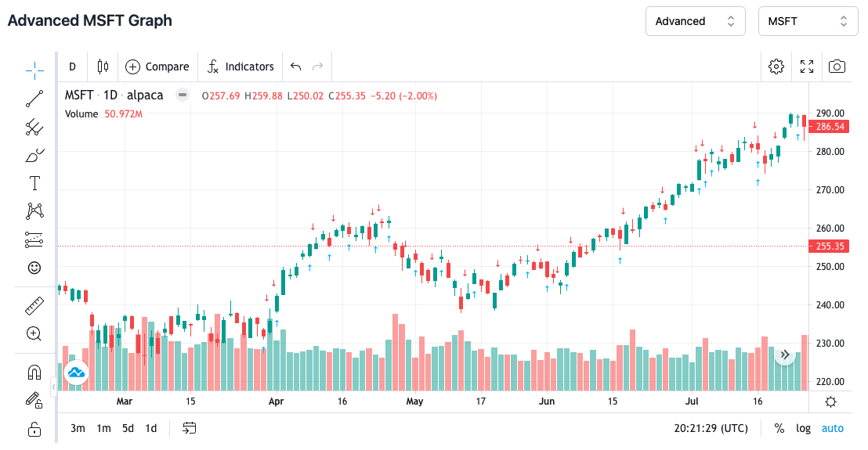Activate the ruler measure tool

pos(34,305)
